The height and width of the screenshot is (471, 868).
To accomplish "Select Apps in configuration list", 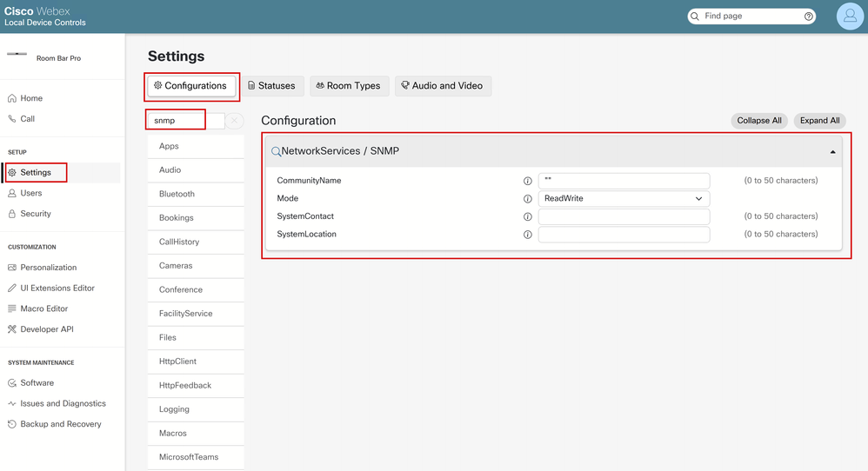I will (x=196, y=146).
